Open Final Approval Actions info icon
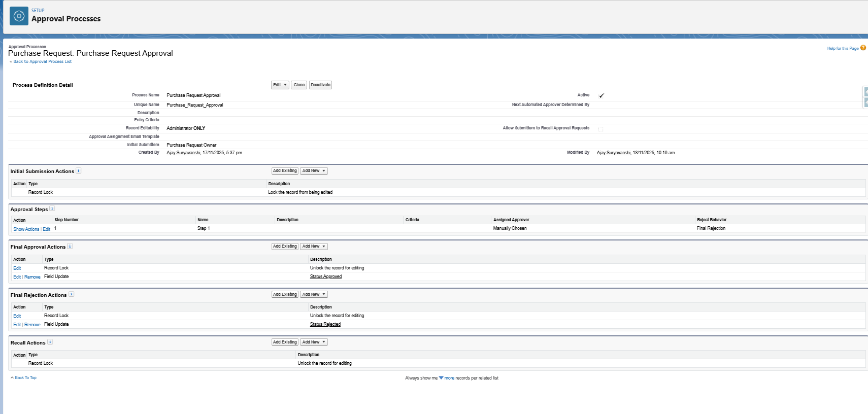Image resolution: width=868 pixels, height=414 pixels. 70,246
